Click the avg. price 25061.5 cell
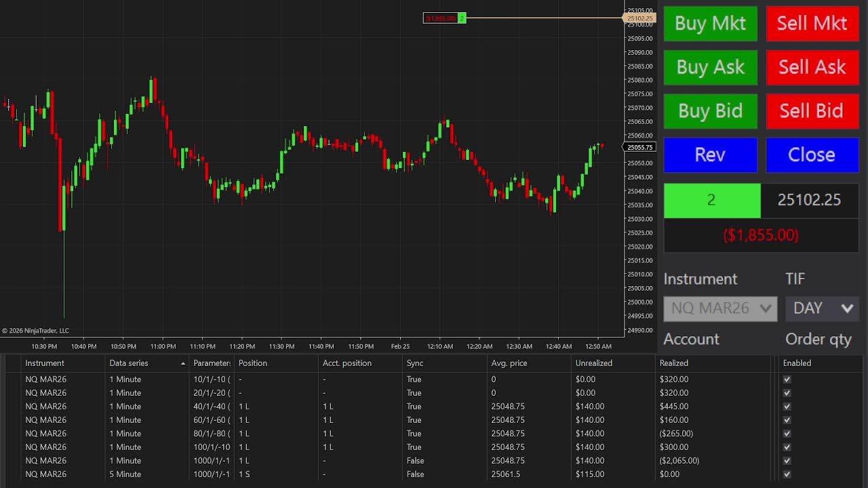 coord(530,474)
